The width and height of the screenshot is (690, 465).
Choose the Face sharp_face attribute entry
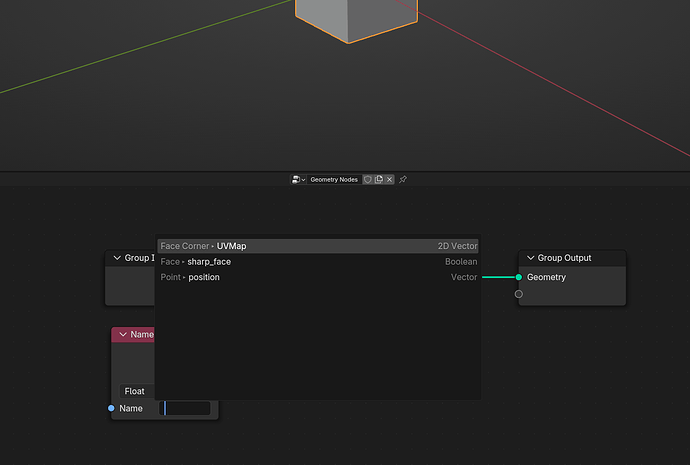pos(318,262)
